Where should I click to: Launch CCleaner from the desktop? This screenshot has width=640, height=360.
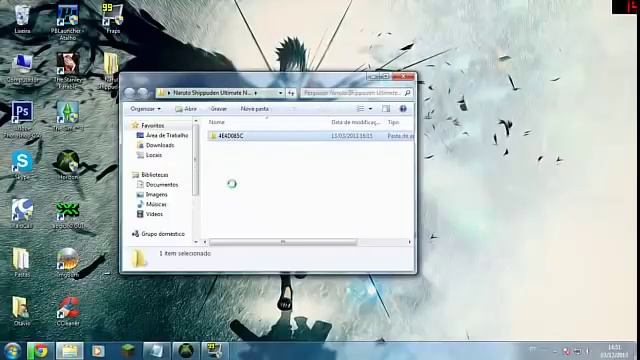(x=68, y=311)
